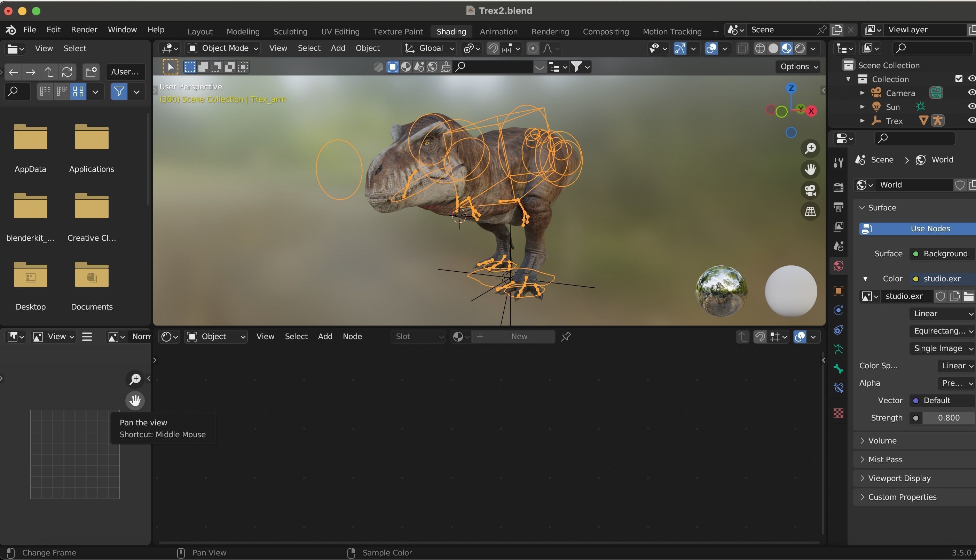Toggle viewport overlays button
The image size is (976, 560).
tap(711, 48)
